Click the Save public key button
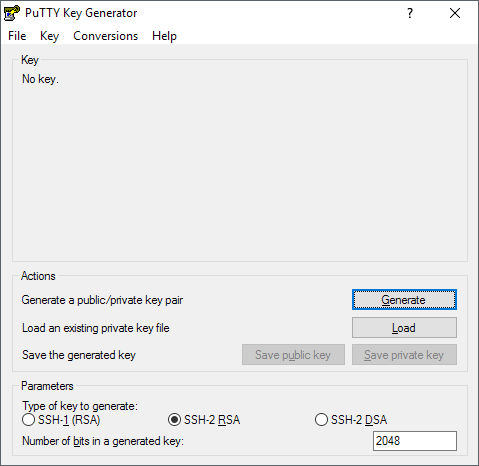The width and height of the screenshot is (479, 466). (x=293, y=355)
